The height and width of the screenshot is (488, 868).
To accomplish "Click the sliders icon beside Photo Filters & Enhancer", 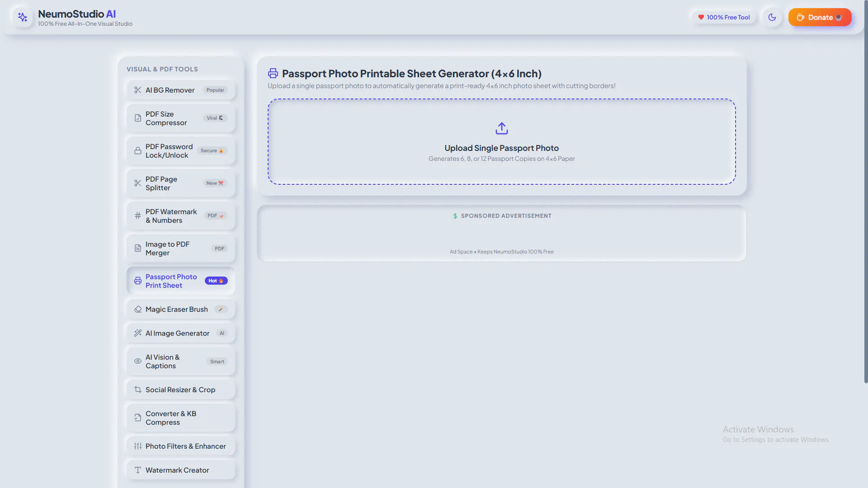I will 138,446.
